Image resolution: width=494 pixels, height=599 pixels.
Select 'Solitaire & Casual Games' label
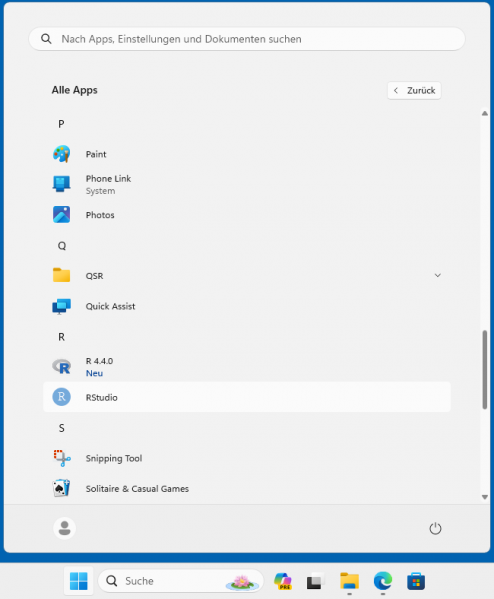pos(137,489)
